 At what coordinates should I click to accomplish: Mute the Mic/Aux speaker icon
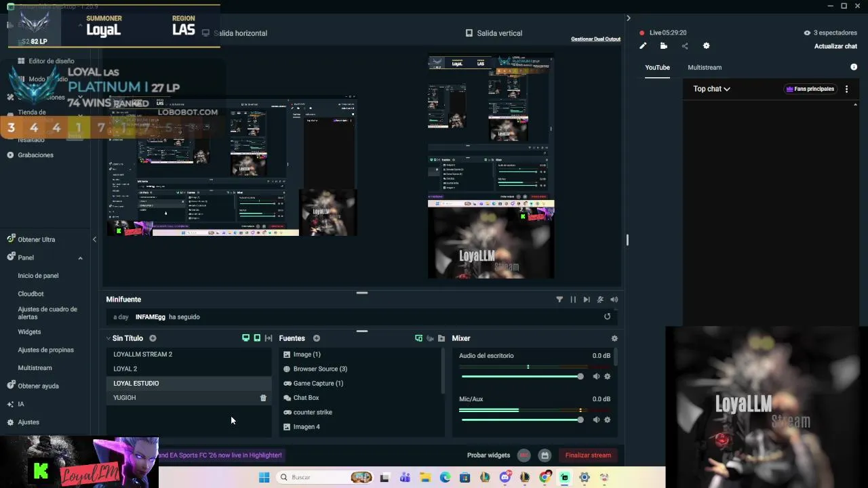[x=596, y=420]
